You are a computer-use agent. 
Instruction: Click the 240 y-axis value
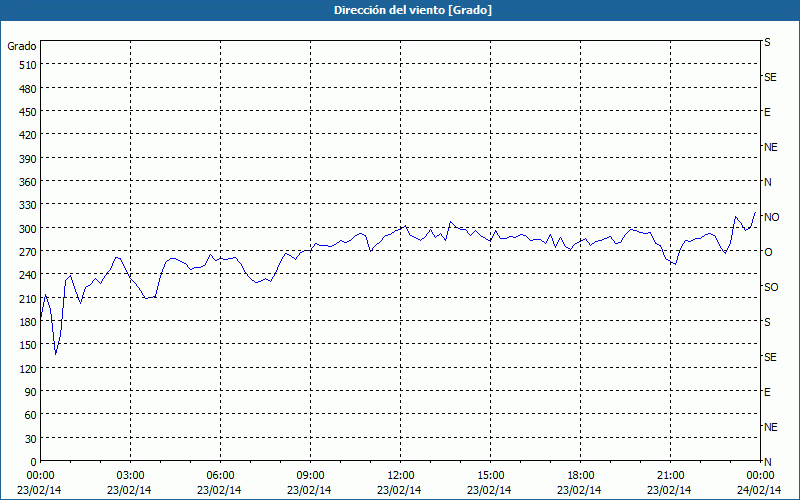click(28, 276)
